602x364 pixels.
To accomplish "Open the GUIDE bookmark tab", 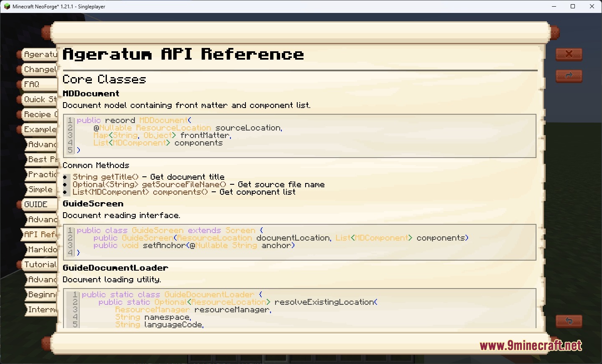I will coord(38,205).
